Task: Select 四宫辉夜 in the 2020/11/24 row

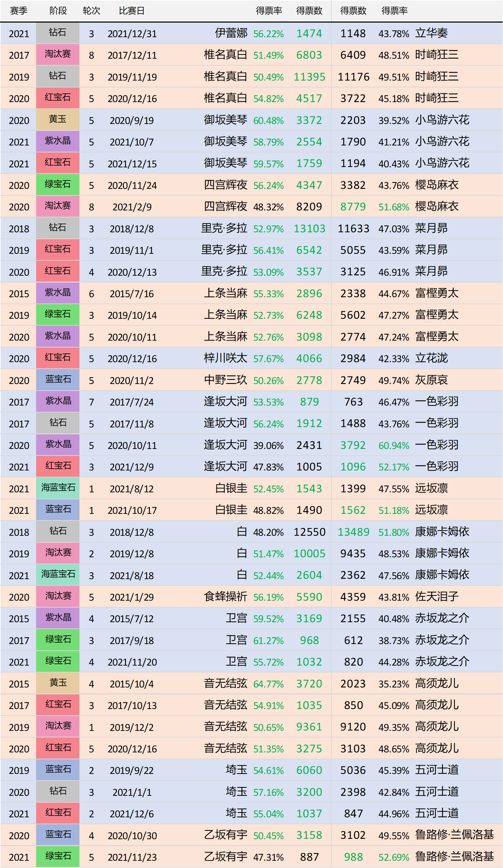Action: [x=225, y=185]
